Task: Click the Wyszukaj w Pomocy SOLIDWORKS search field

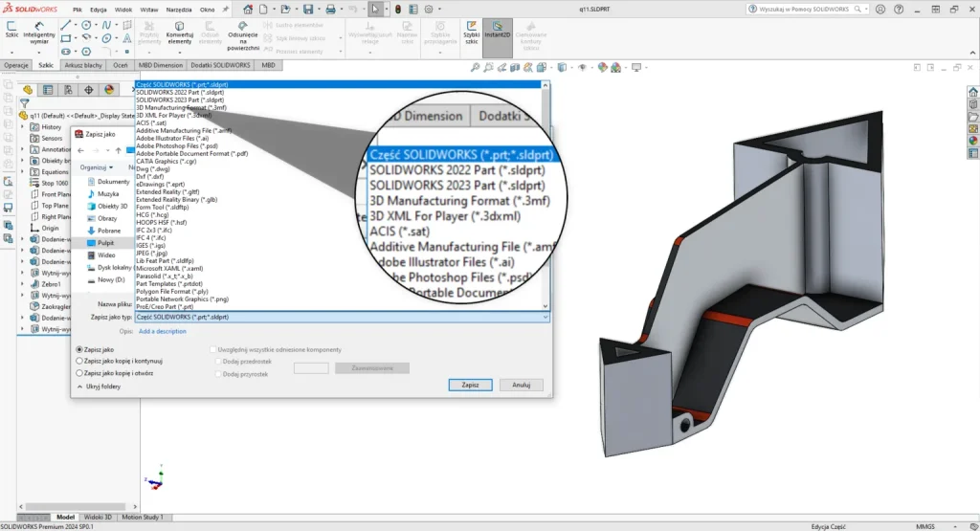Action: [806, 10]
